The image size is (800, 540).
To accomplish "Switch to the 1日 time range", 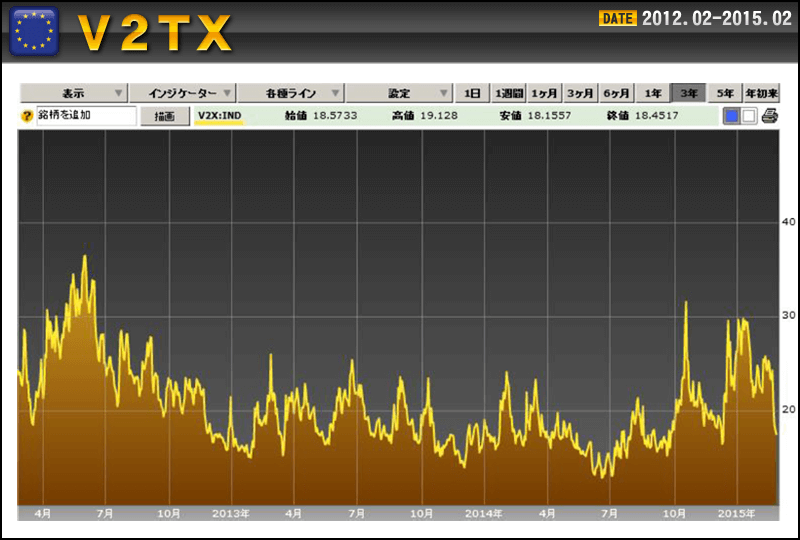I will coord(472,93).
